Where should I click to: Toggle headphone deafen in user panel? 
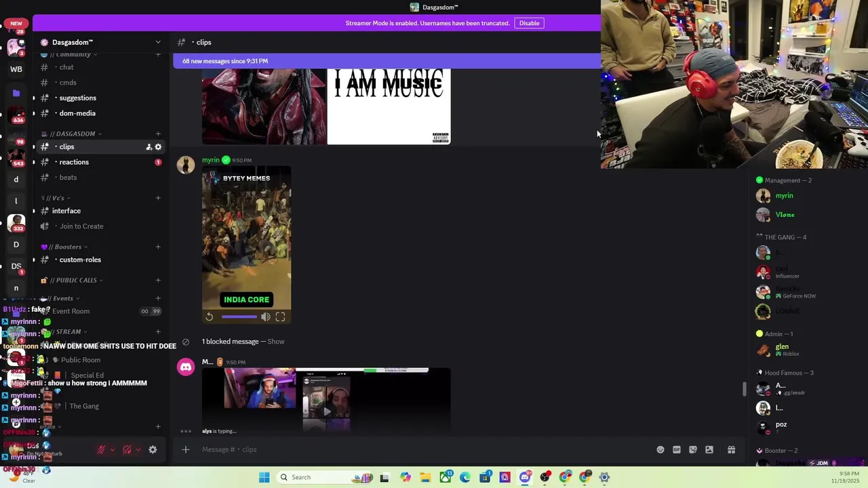click(x=127, y=449)
